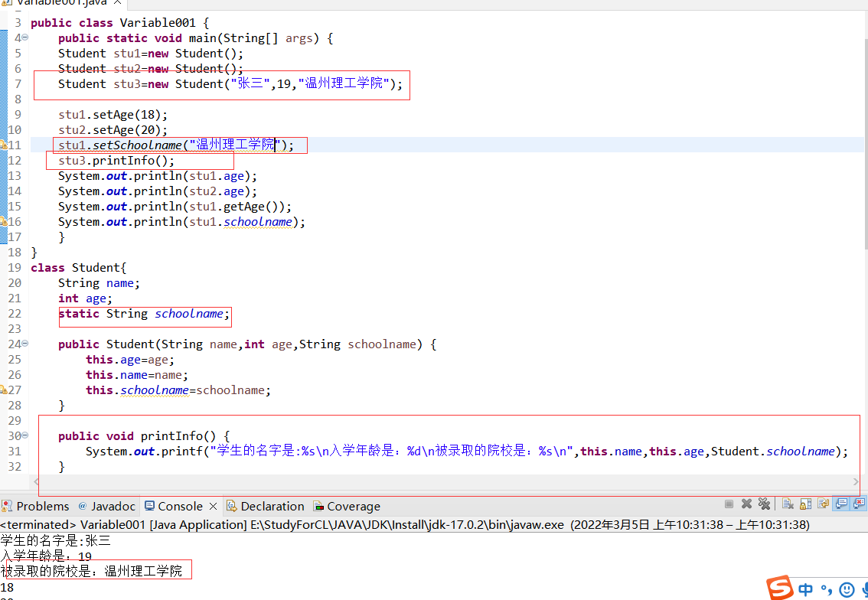Click the Clear Console icon
This screenshot has height=600, width=868.
point(787,504)
